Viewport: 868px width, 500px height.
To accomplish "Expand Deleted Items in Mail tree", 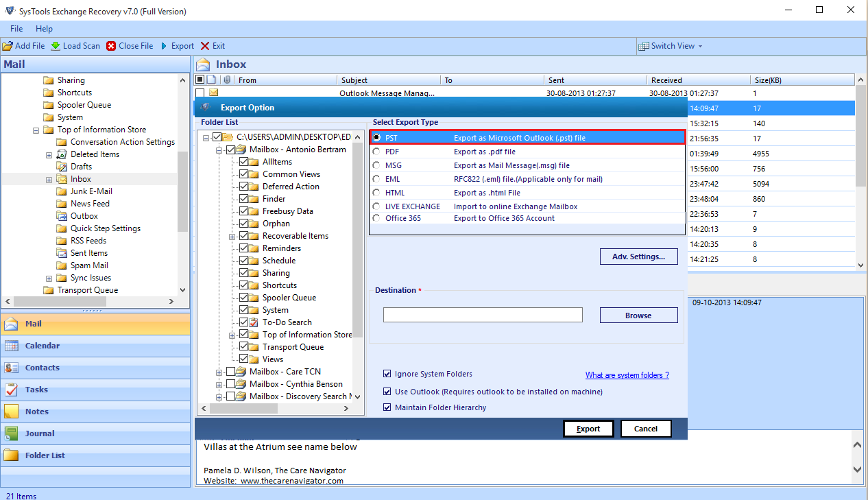I will (x=49, y=154).
